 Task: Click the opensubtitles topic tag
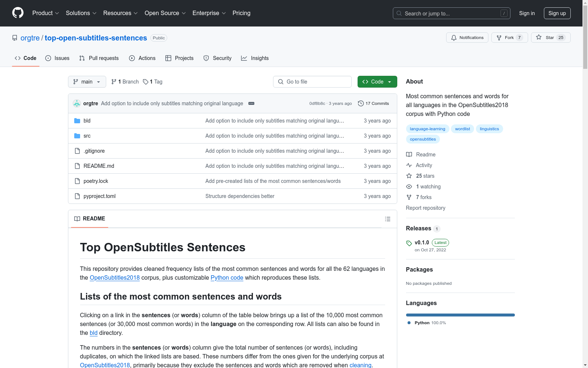423,139
